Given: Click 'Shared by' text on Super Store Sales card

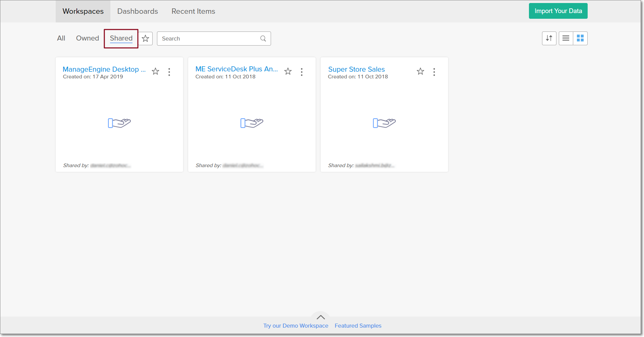Looking at the screenshot, I should pos(341,165).
